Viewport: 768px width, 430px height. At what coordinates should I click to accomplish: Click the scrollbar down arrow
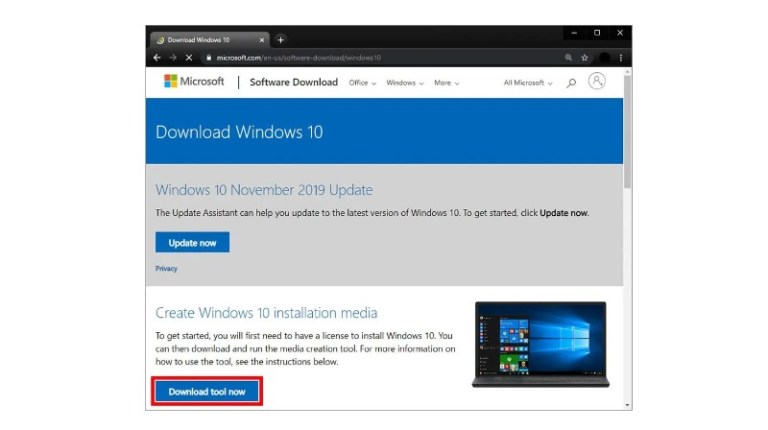tap(627, 405)
